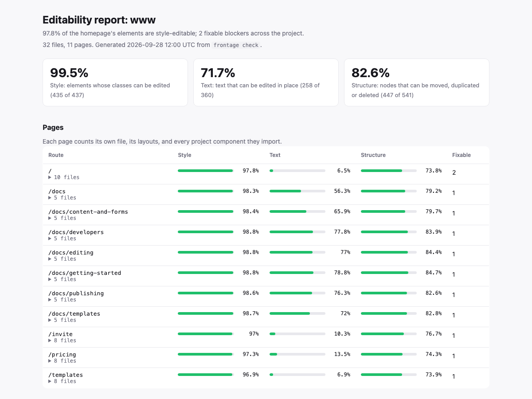Expand the 10 files list under /

[64, 177]
